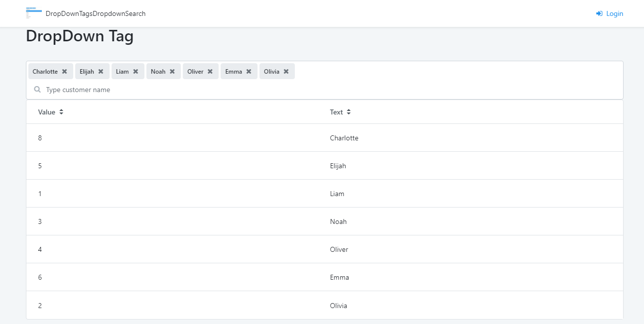644x324 pixels.
Task: Click the customer name search input field
Action: 149,90
